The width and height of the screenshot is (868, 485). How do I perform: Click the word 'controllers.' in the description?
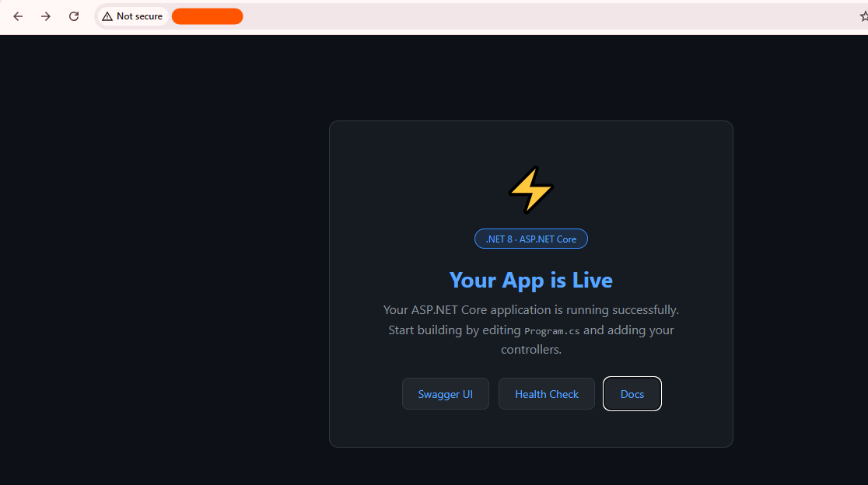click(x=531, y=350)
